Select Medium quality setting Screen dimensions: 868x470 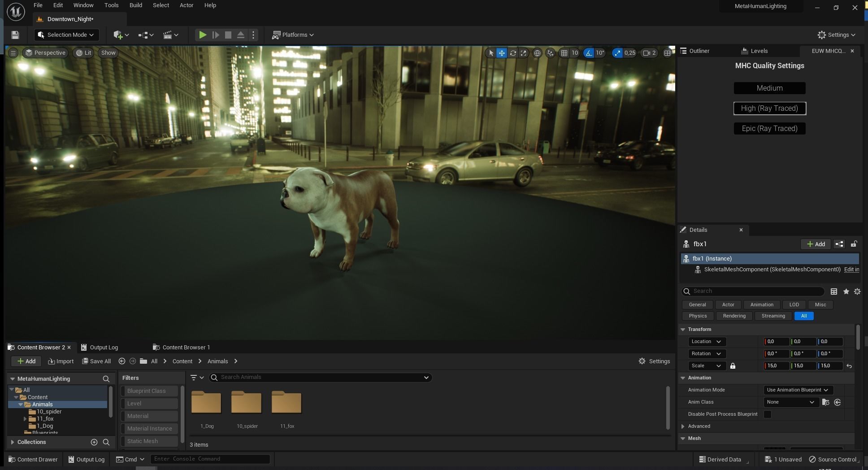pyautogui.click(x=769, y=88)
